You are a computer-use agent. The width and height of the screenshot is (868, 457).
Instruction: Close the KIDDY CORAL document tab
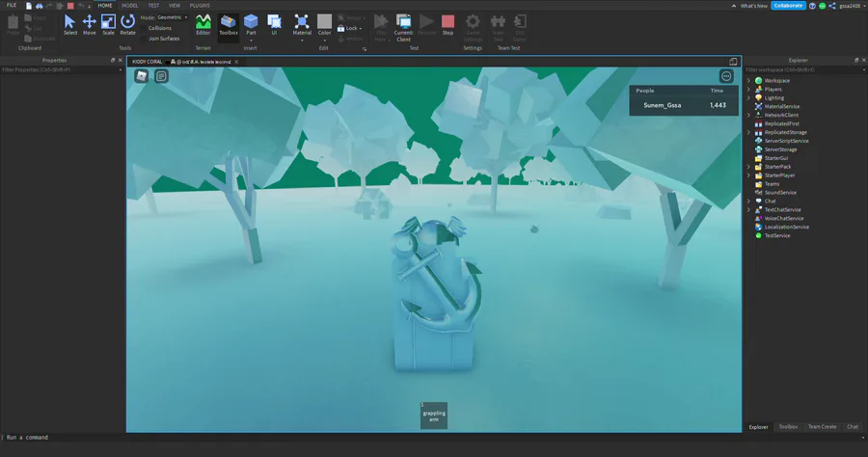pyautogui.click(x=236, y=62)
